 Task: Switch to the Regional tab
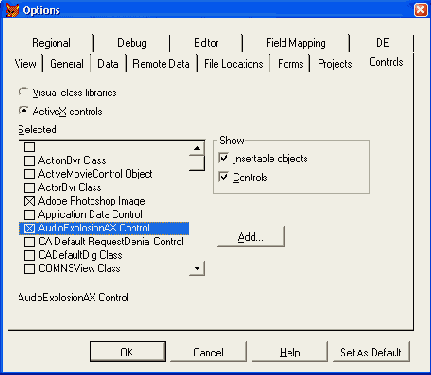tap(51, 43)
